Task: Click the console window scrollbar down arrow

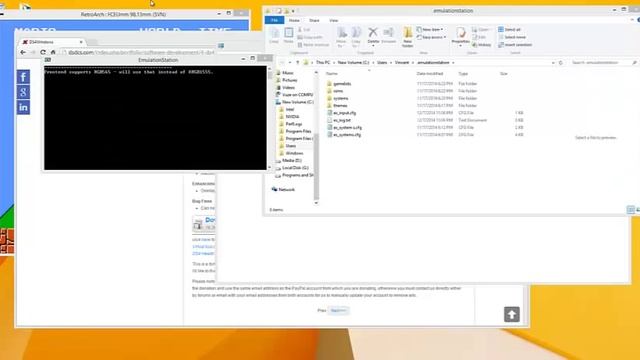Action: (x=269, y=167)
